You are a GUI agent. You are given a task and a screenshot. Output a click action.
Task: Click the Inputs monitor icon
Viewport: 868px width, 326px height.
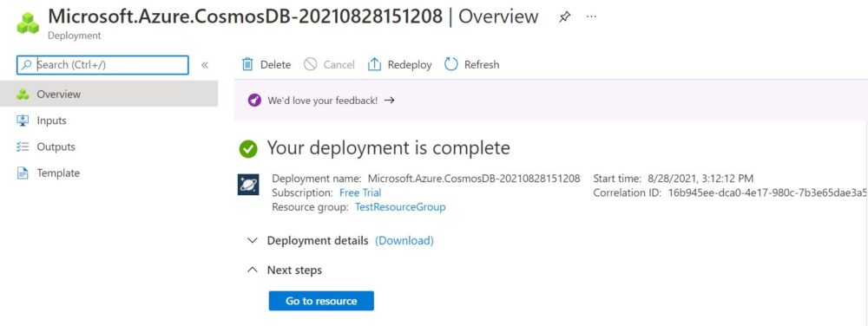click(23, 121)
